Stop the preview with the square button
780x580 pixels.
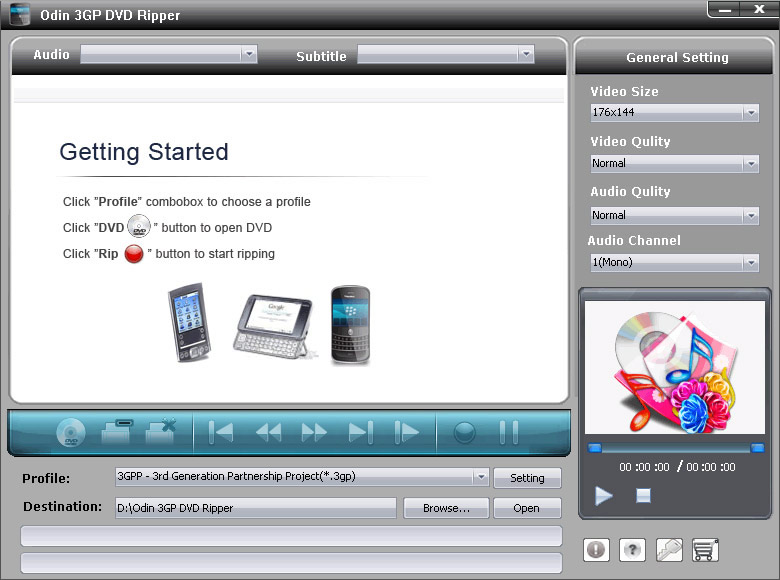[x=643, y=495]
